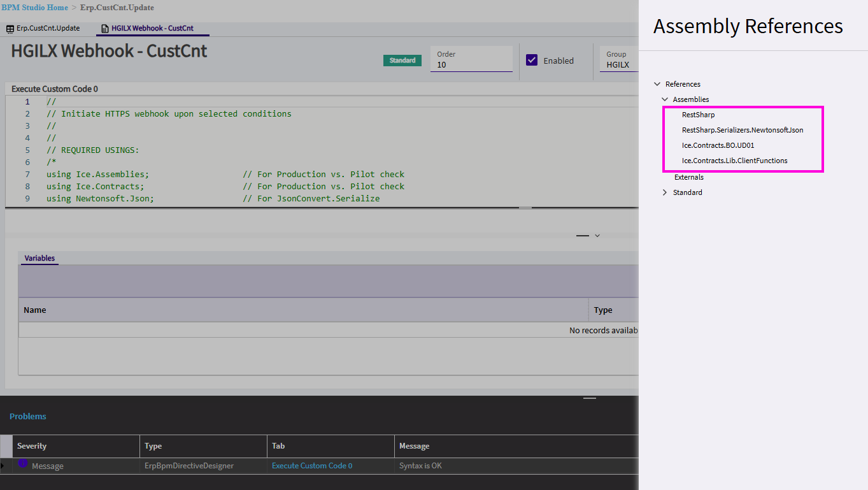Switch to the Erp.CustCnt.Update tab
This screenshot has height=490, width=868.
(x=48, y=29)
